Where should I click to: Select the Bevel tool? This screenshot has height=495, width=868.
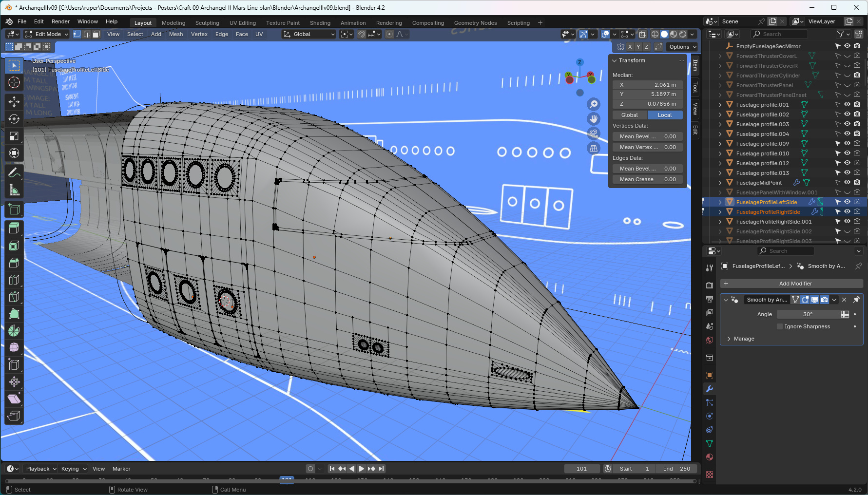coord(14,263)
